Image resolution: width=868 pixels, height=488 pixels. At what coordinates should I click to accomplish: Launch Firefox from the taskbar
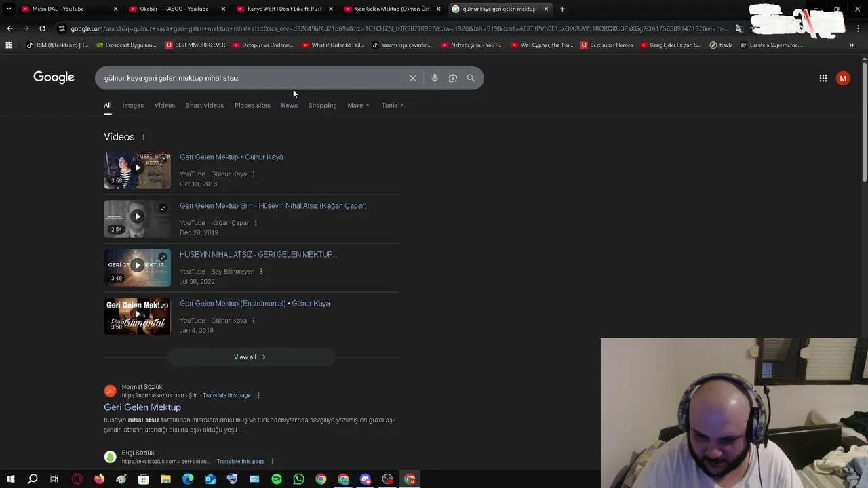[x=100, y=479]
